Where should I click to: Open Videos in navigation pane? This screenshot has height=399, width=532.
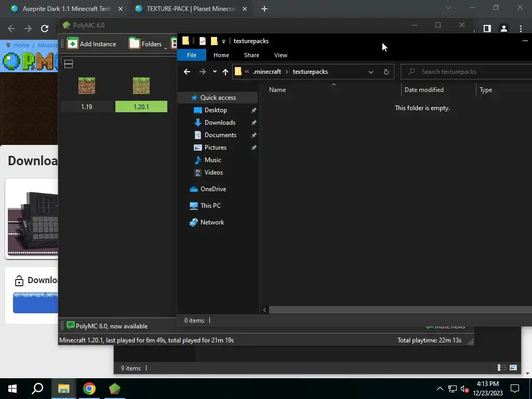click(x=214, y=172)
